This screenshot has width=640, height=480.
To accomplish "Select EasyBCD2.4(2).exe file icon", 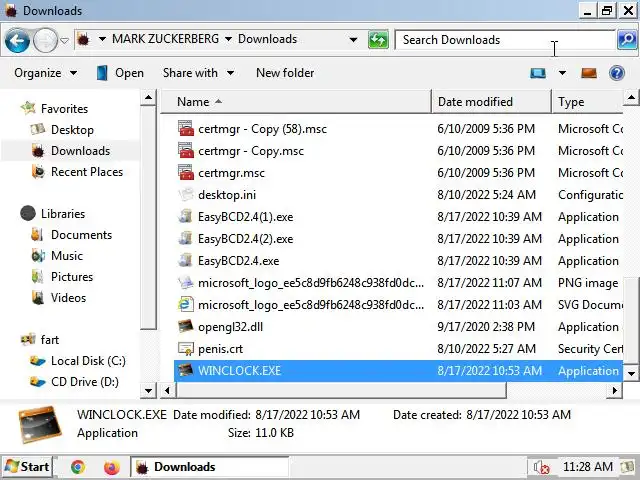I will coord(185,238).
